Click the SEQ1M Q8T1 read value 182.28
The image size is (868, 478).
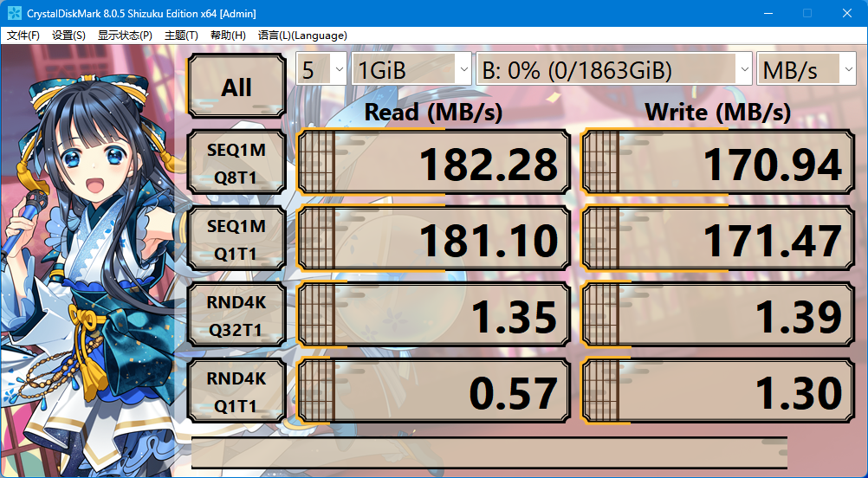click(434, 163)
